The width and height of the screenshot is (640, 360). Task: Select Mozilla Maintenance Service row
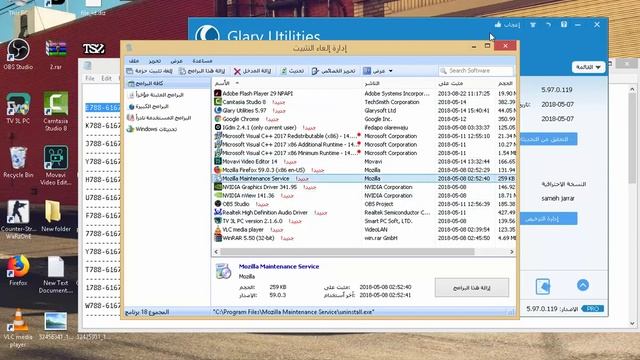tap(364, 178)
